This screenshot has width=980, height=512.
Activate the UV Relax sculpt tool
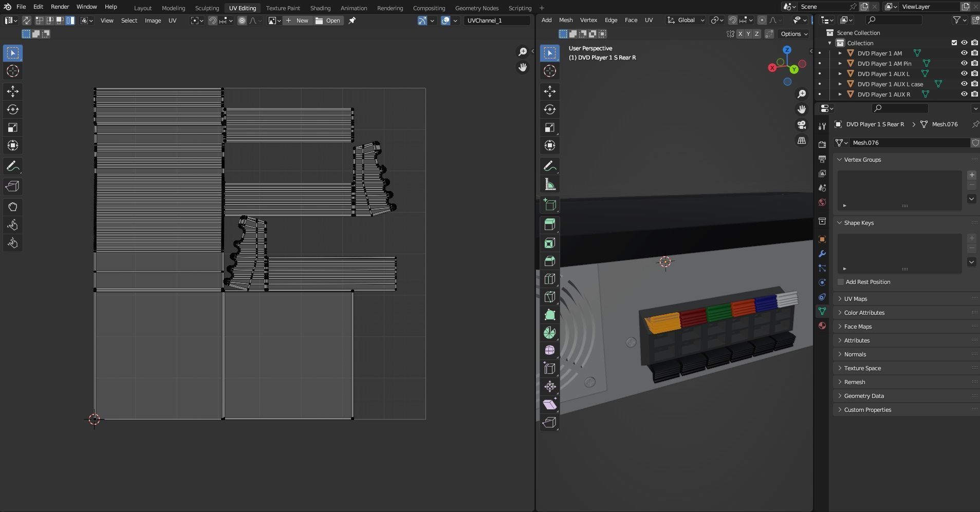tap(13, 225)
